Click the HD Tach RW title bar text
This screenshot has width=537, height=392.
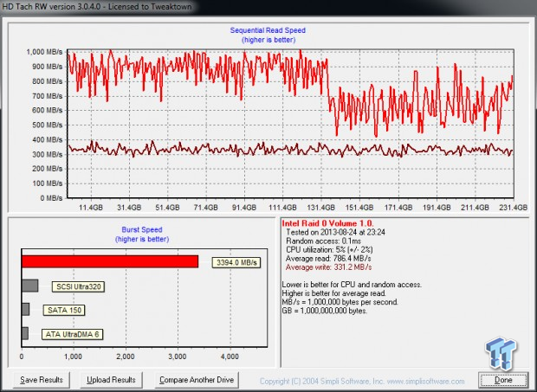(x=97, y=6)
